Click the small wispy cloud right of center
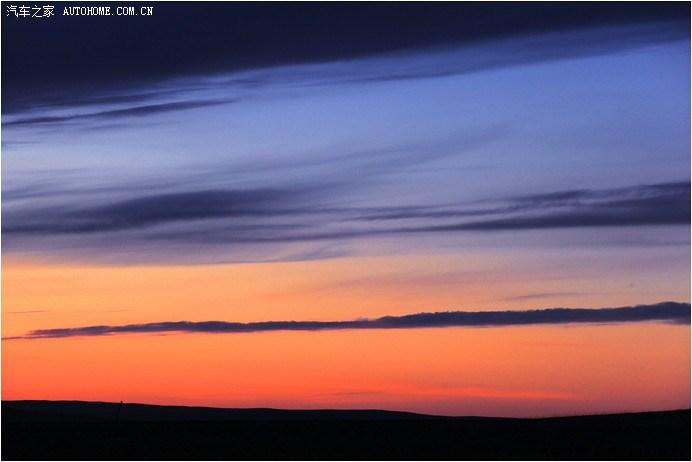Viewport: 692px width, 462px height. [x=540, y=296]
